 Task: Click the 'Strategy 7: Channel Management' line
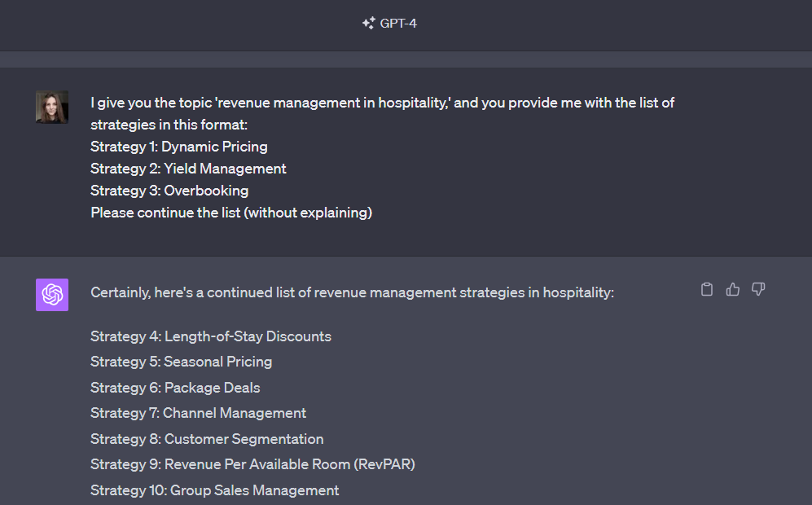coord(199,413)
